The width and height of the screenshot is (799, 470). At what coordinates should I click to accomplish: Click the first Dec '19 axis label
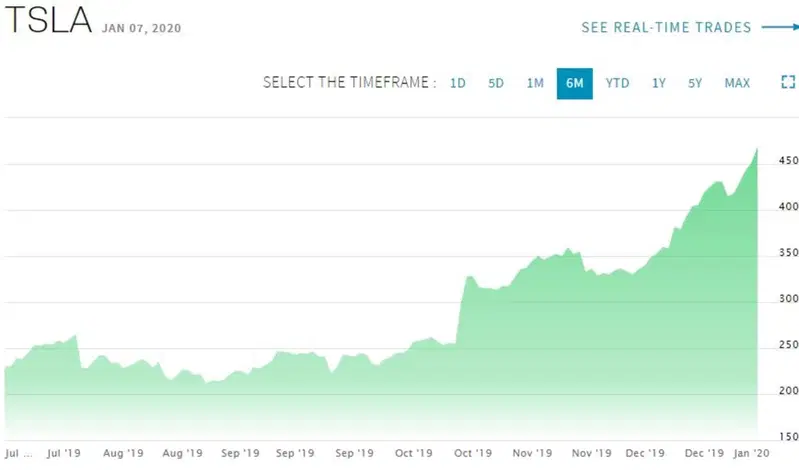tap(645, 453)
